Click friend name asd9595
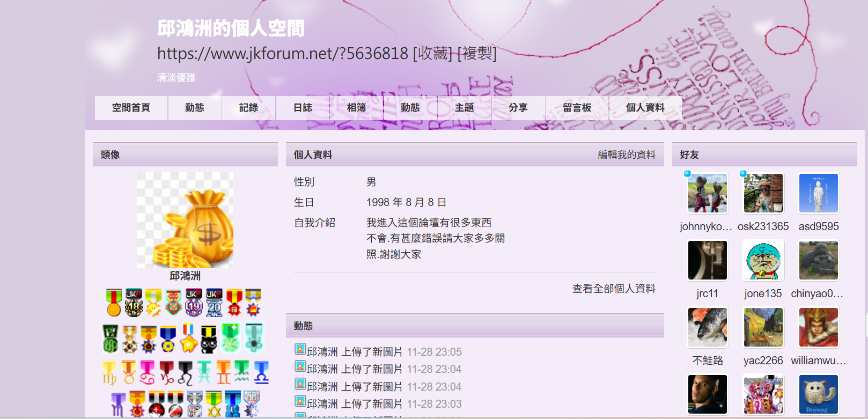Screen dimensions: 868x419 819,226
